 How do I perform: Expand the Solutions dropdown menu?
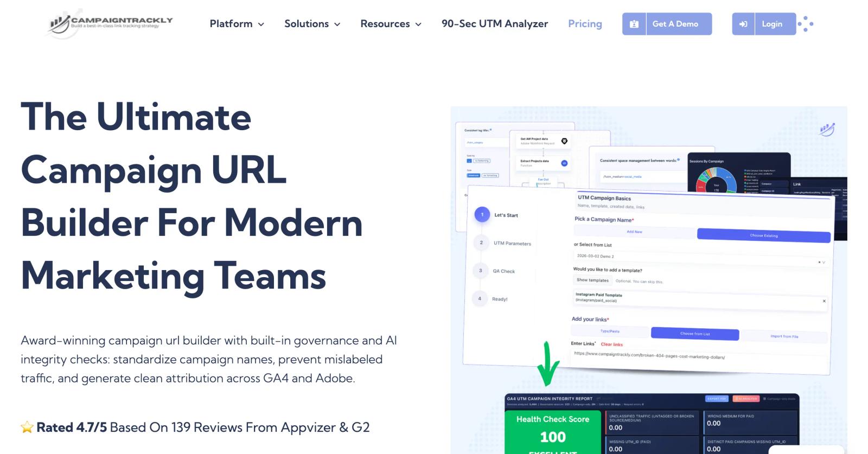click(312, 24)
